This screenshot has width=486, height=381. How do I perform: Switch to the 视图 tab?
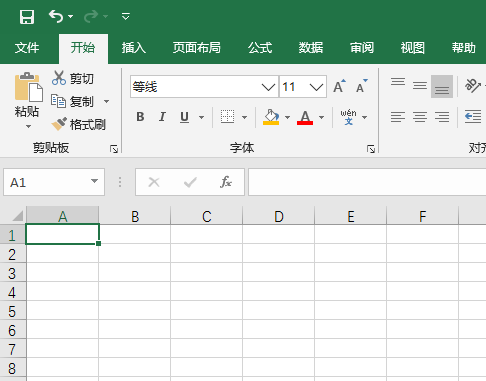[413, 48]
